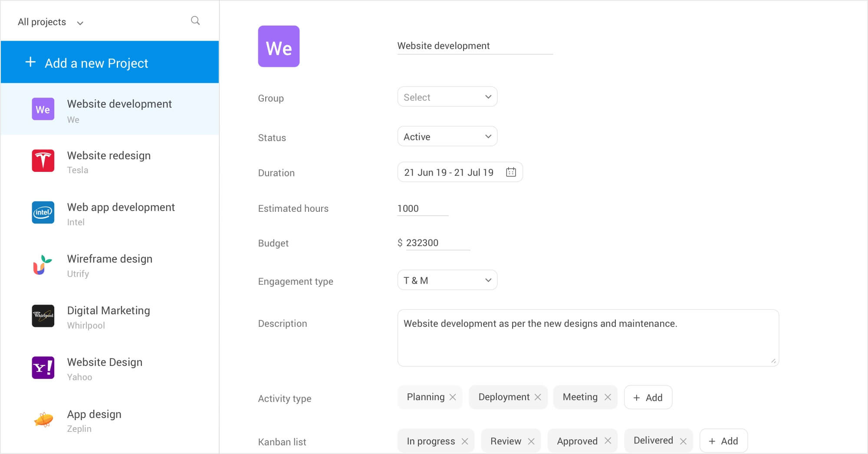Open the All projects dropdown
The image size is (868, 454).
click(x=50, y=22)
